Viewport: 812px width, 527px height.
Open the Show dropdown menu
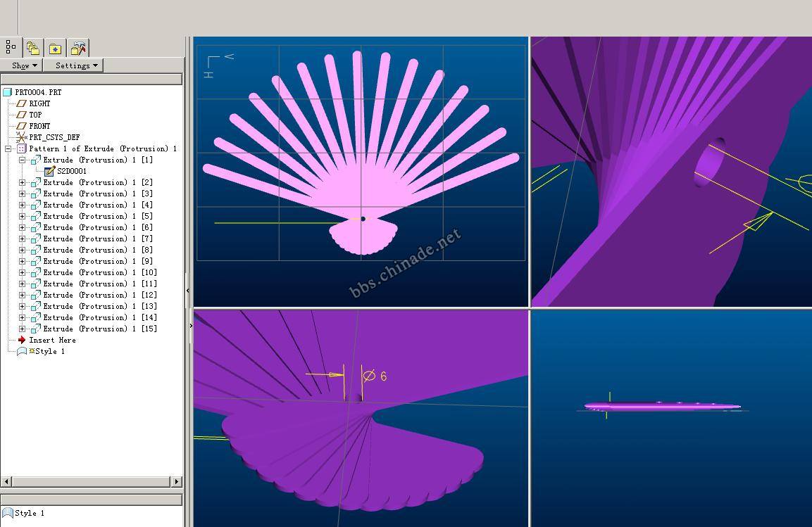(x=25, y=65)
